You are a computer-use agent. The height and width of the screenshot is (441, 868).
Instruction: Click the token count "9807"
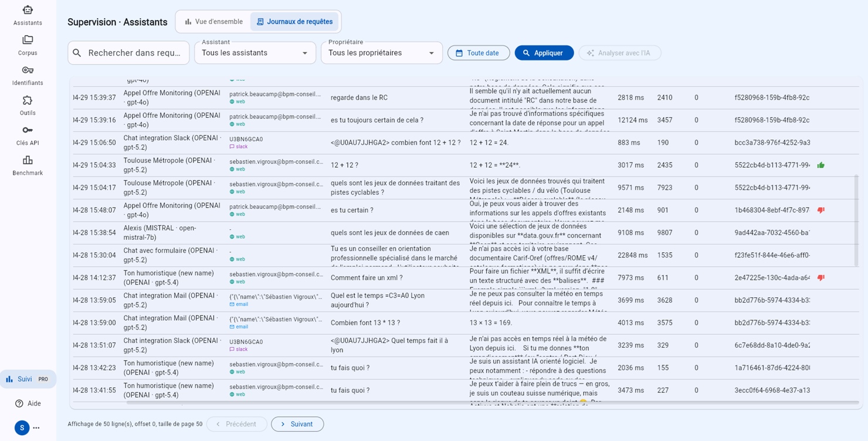(x=664, y=233)
